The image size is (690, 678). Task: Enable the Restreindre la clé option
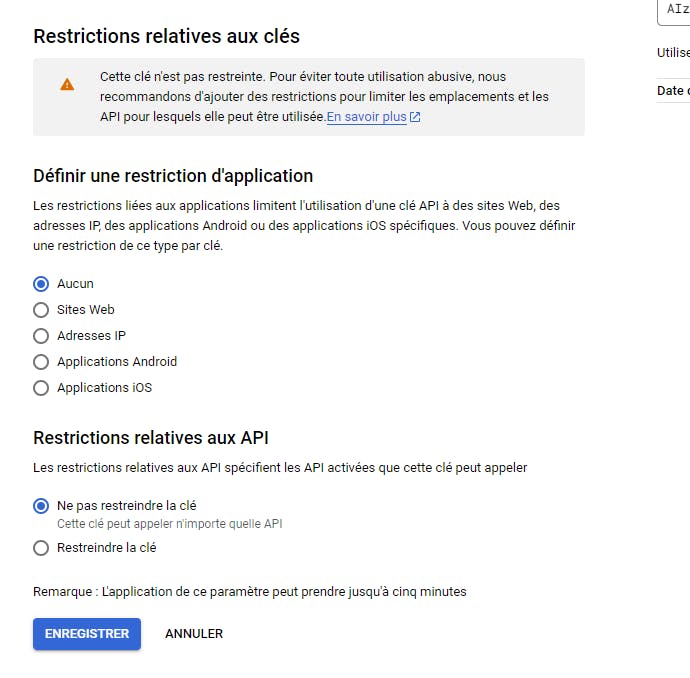point(41,548)
